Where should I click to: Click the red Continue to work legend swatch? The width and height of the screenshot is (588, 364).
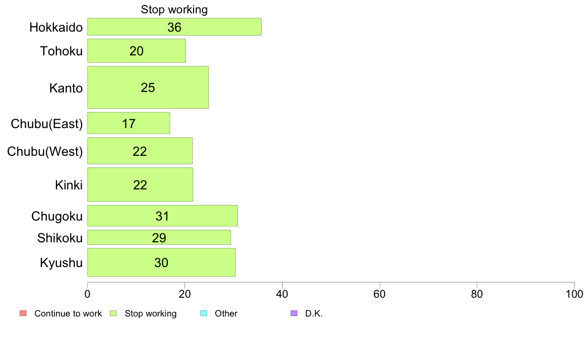tap(23, 314)
